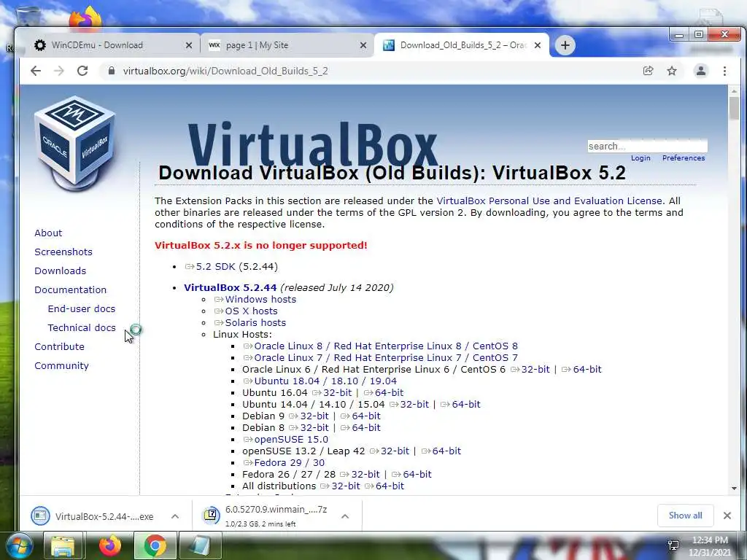Screen dimensions: 747x560
Task: Click the VirtualBox-5.2.44 exe download file icon
Action: [40, 516]
